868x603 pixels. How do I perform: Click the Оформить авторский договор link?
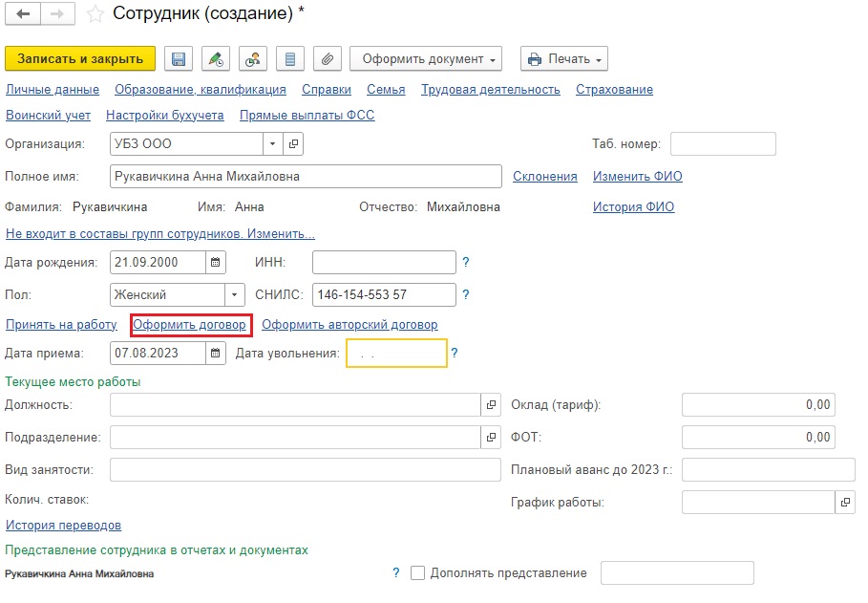pos(349,325)
